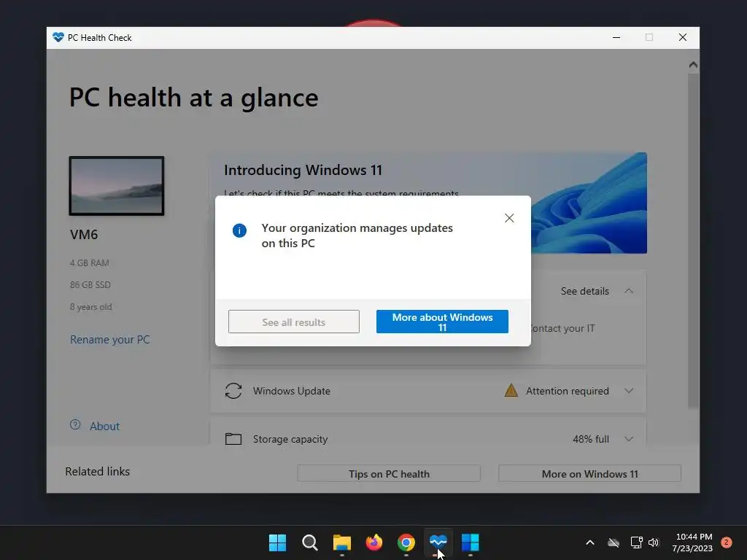The image size is (747, 560).
Task: Click the Windows Update label
Action: 292,391
